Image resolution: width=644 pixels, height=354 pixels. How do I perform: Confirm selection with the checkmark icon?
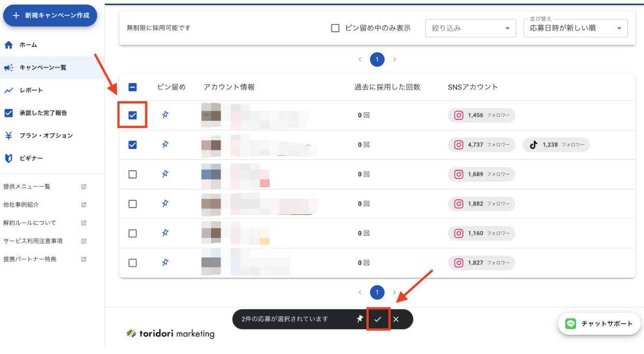click(x=379, y=319)
